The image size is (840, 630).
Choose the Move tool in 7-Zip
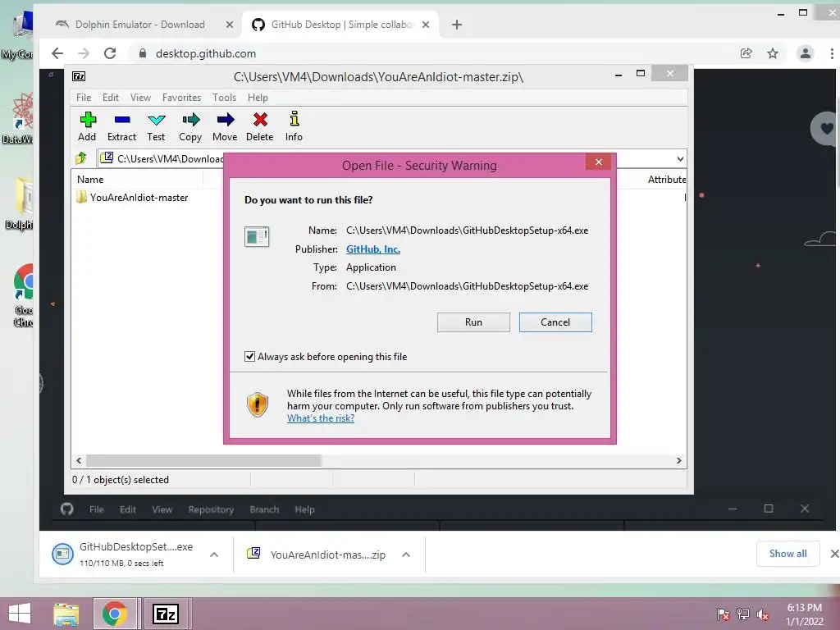coord(225,126)
